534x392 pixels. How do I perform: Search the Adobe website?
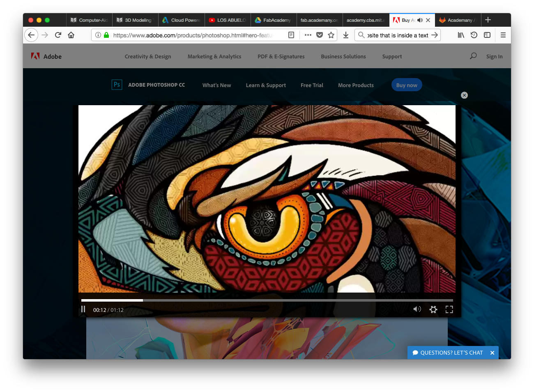pyautogui.click(x=473, y=56)
